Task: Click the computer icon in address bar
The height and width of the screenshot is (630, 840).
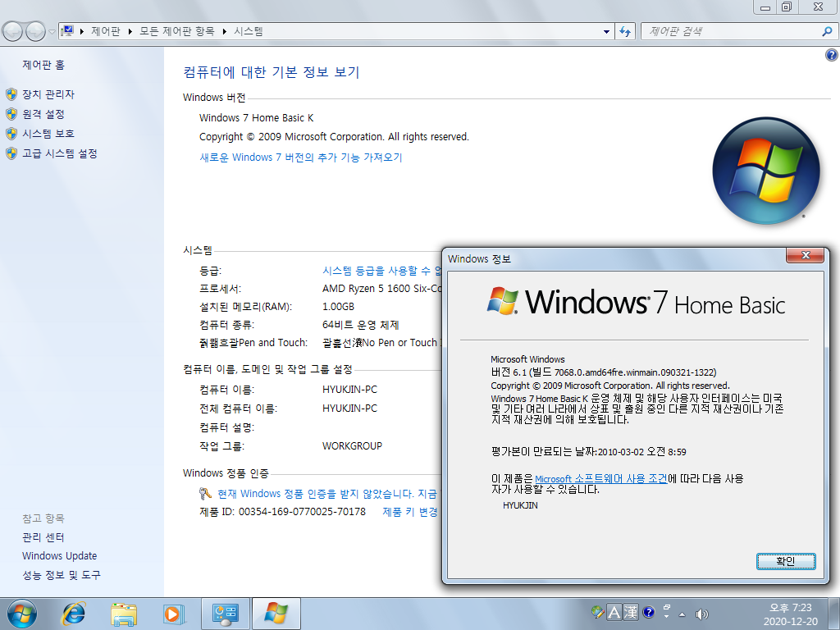Action: click(x=67, y=31)
